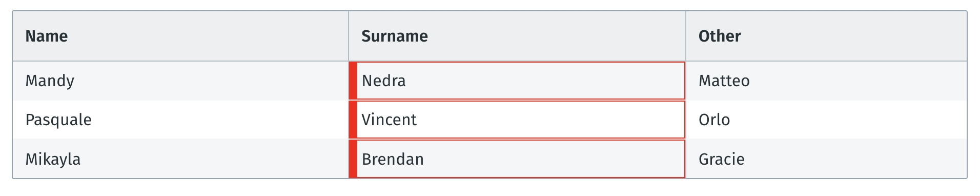Click the Matteo cell
Viewport: 980px width, 196px height.
[826, 81]
